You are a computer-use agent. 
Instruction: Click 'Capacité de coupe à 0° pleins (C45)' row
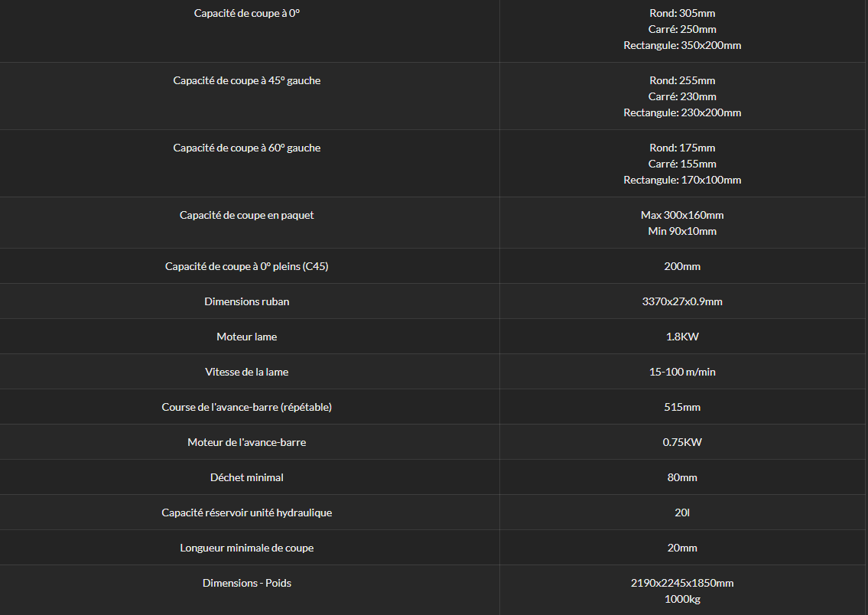pos(433,266)
